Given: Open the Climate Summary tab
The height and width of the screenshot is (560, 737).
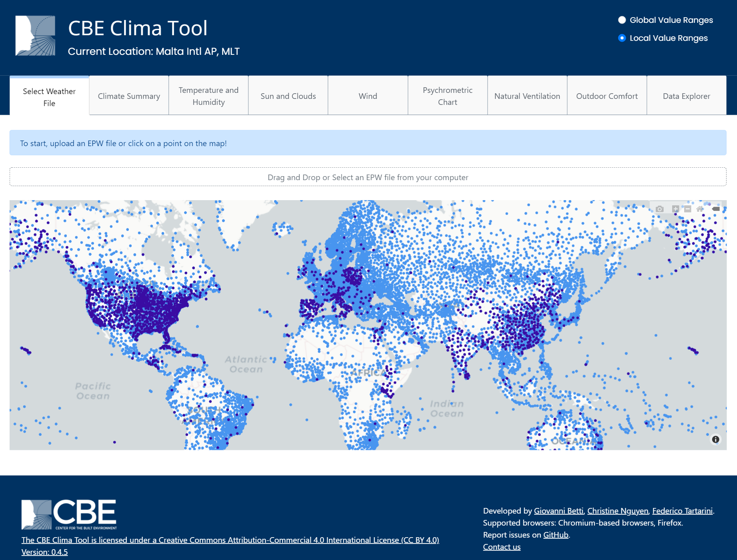Looking at the screenshot, I should click(x=129, y=96).
